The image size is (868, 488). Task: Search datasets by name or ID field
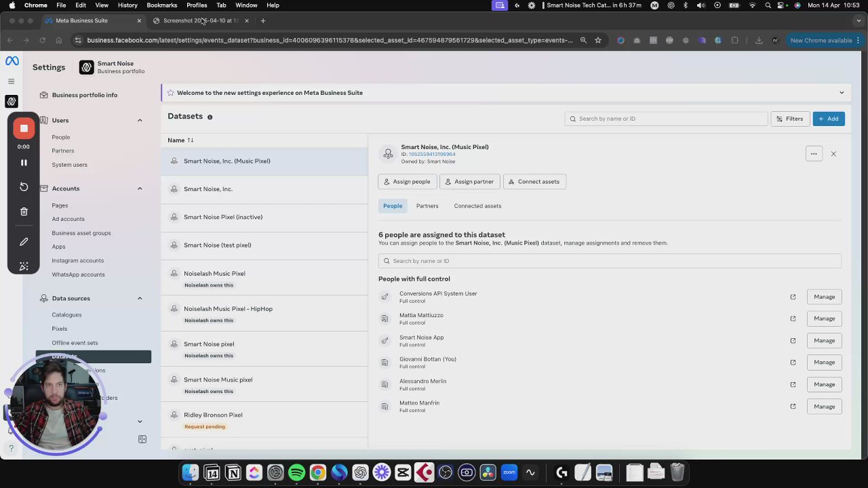(x=666, y=119)
